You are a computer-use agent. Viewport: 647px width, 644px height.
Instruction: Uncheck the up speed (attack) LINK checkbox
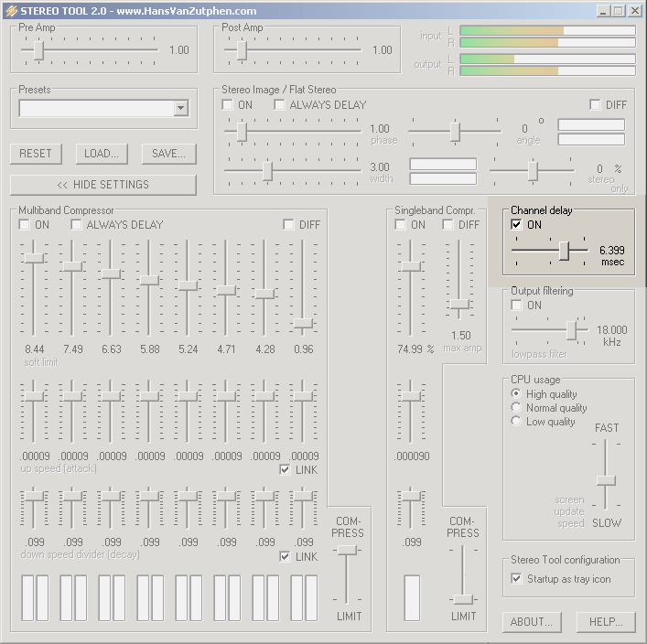285,470
